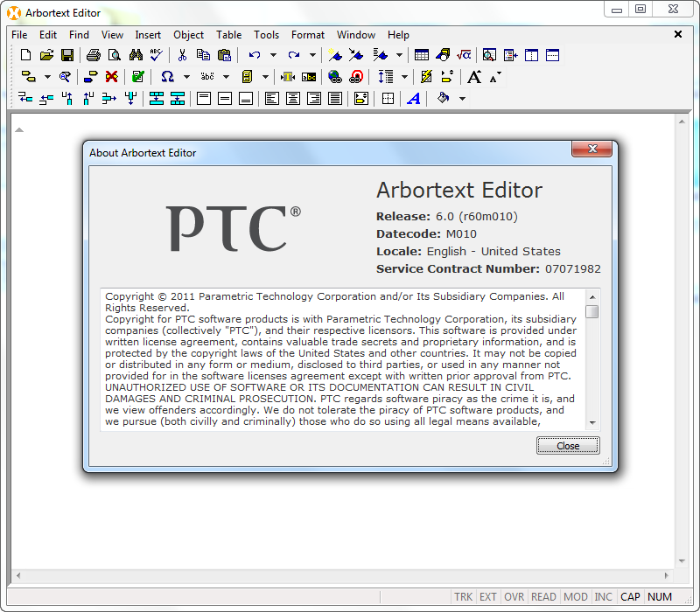This screenshot has height=612, width=700.
Task: Click the black abc box icon
Action: (x=309, y=77)
